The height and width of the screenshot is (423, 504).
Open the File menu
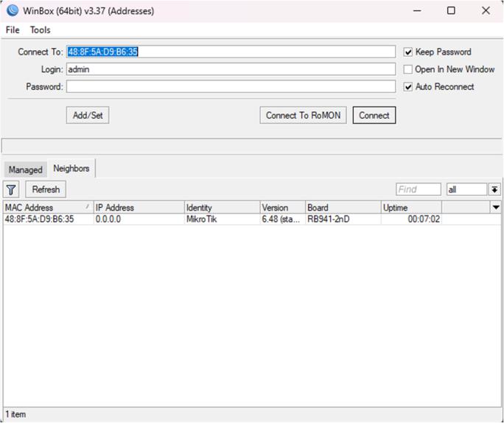pos(13,30)
